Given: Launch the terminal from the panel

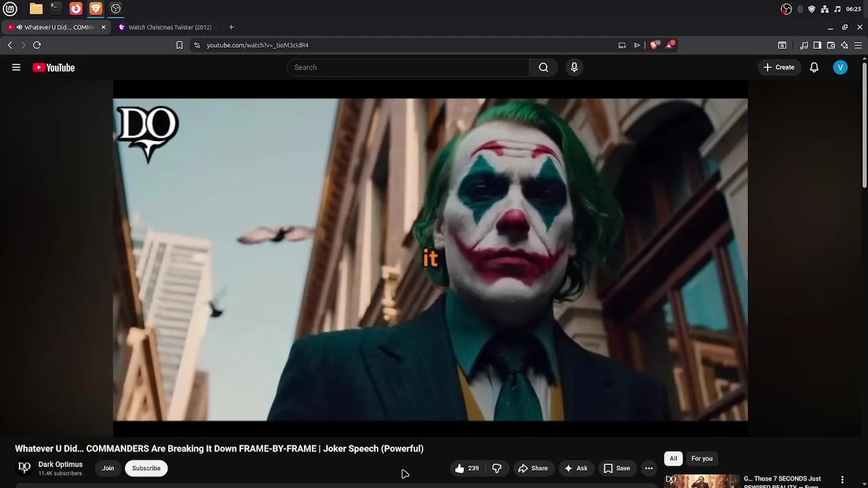Looking at the screenshot, I should pyautogui.click(x=56, y=9).
